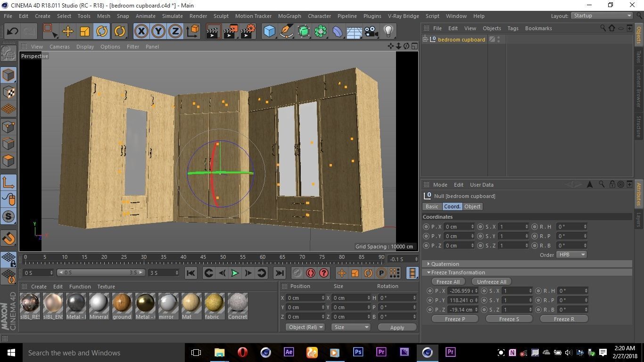Switch to Model mode
This screenshot has height=362, width=644.
tap(8, 75)
